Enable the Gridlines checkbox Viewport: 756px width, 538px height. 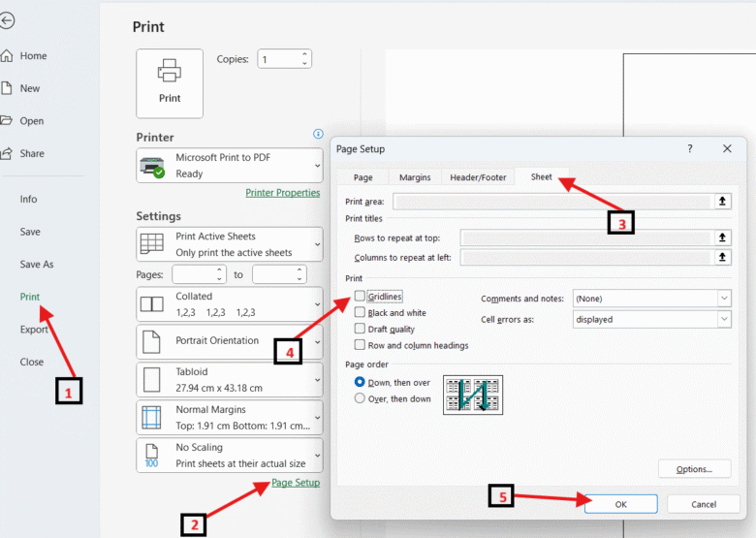pos(360,296)
